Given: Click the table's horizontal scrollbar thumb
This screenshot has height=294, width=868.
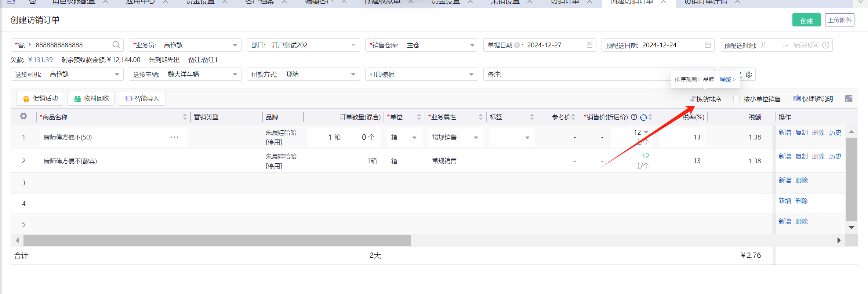Looking at the screenshot, I should tap(217, 240).
